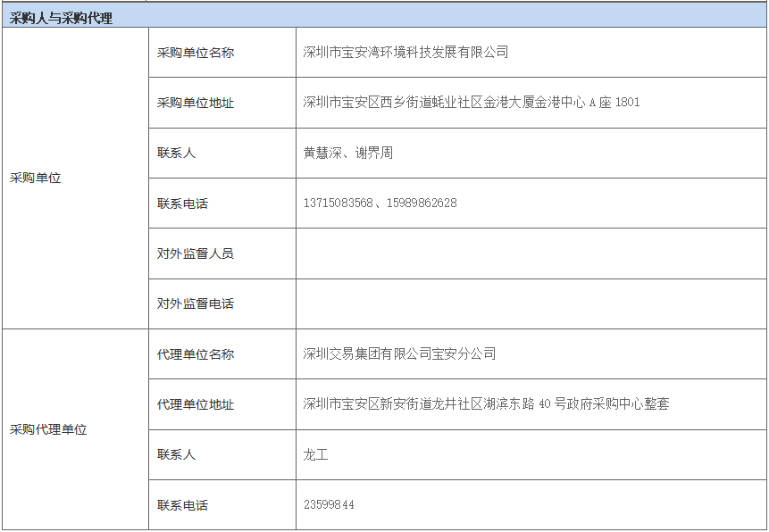Click the 代理单位名称 label
769x532 pixels.
[196, 354]
